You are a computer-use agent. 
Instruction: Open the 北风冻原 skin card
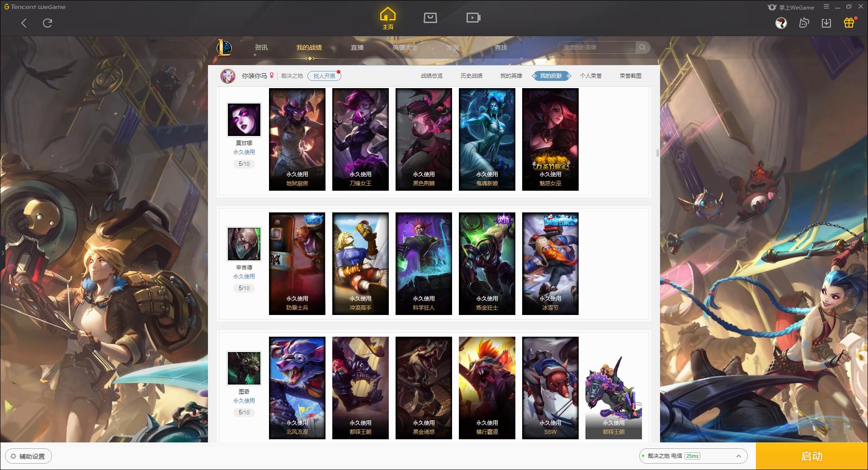pos(297,388)
